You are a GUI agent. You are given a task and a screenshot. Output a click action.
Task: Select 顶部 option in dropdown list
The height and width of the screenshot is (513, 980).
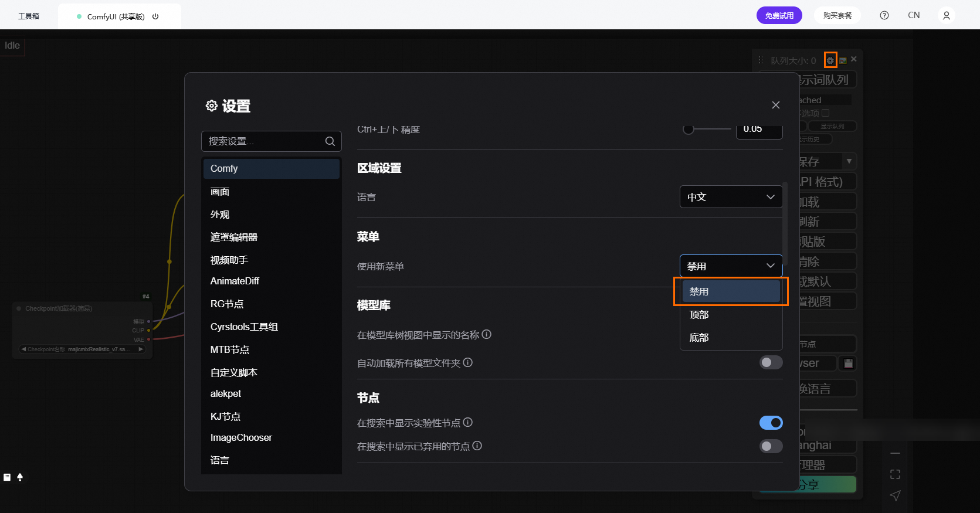click(731, 315)
